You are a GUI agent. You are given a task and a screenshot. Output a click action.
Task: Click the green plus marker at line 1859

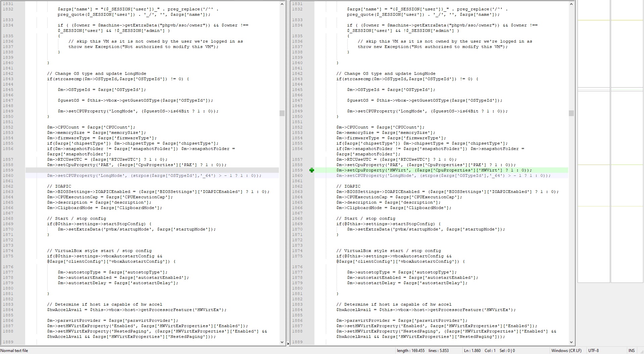click(x=312, y=170)
